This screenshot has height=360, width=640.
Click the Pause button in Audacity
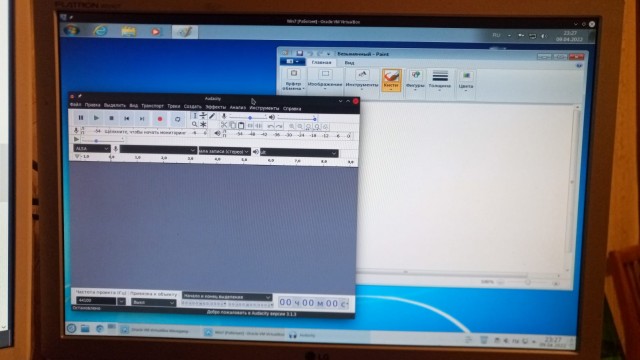tap(81, 118)
